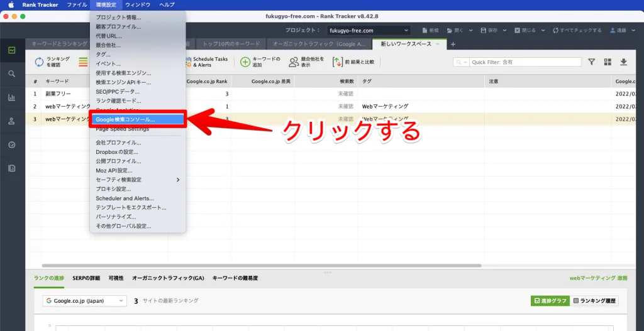The image size is (644, 331).
Task: Open オーガニックトラフィック(GA) bottom tab
Action: tap(168, 278)
